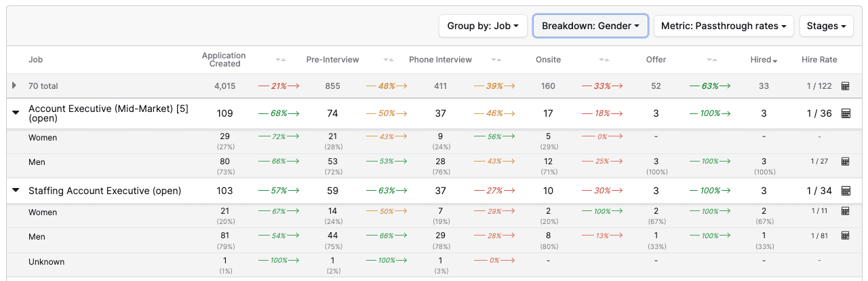Open the Breakdown: Gender dropdown
Screen dimensions: 868x281
tap(591, 26)
